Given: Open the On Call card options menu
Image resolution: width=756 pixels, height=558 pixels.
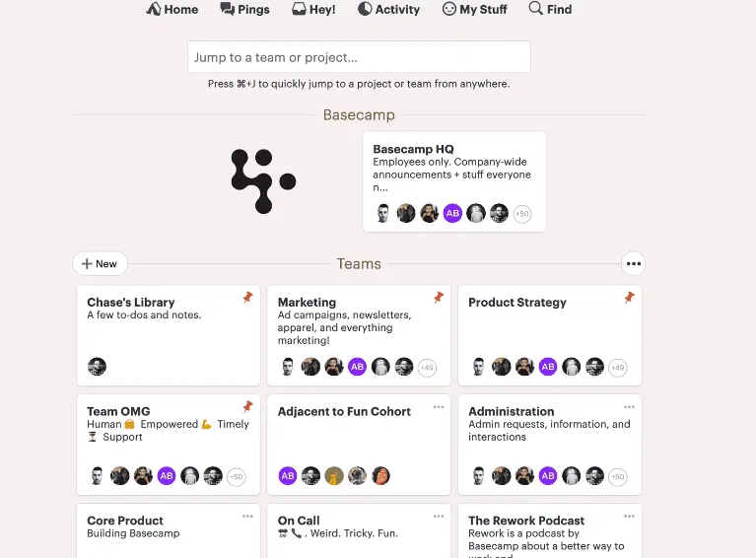Looking at the screenshot, I should (x=439, y=516).
